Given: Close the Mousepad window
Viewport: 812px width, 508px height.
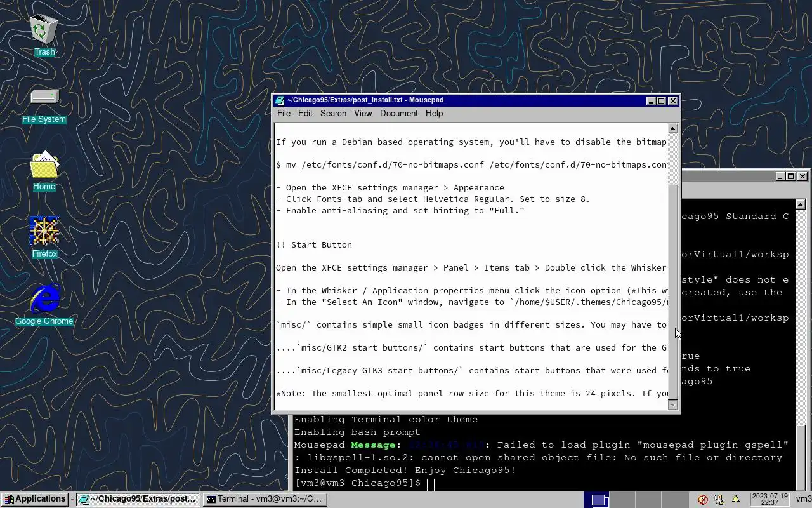Looking at the screenshot, I should pos(672,101).
